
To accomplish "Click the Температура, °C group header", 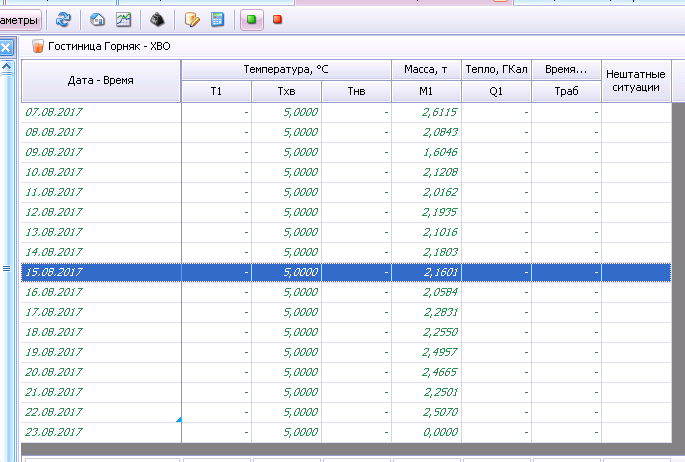I will point(286,70).
